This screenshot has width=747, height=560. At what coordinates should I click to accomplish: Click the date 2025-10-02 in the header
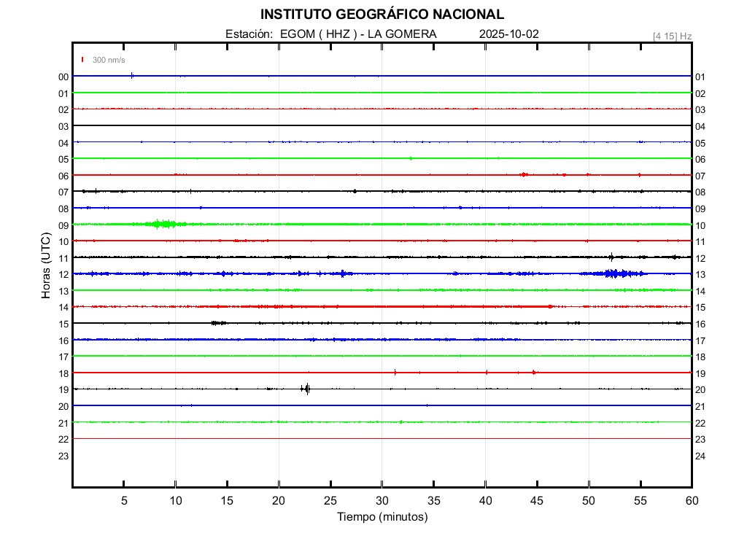click(x=509, y=34)
